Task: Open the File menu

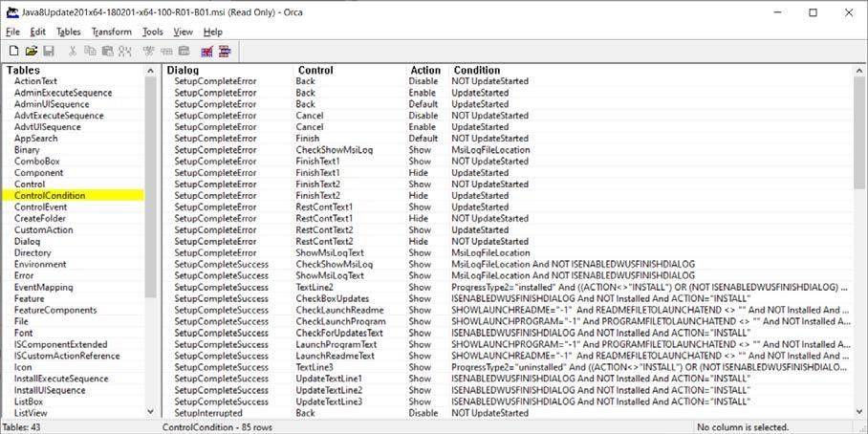Action: pos(12,33)
